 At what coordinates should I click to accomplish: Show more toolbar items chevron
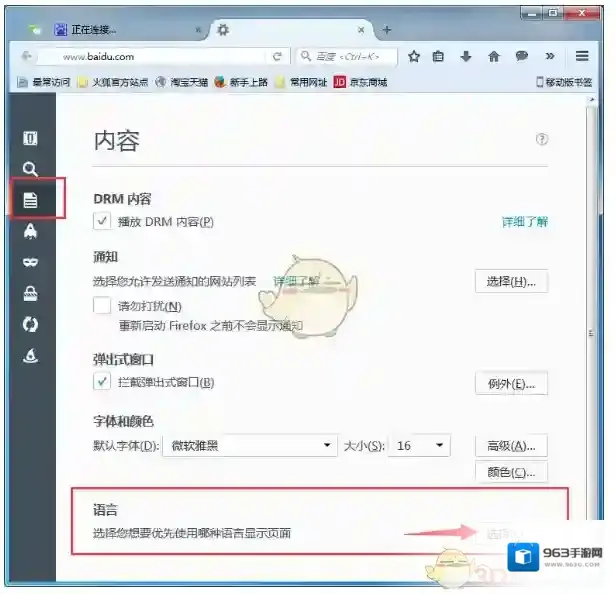click(550, 56)
